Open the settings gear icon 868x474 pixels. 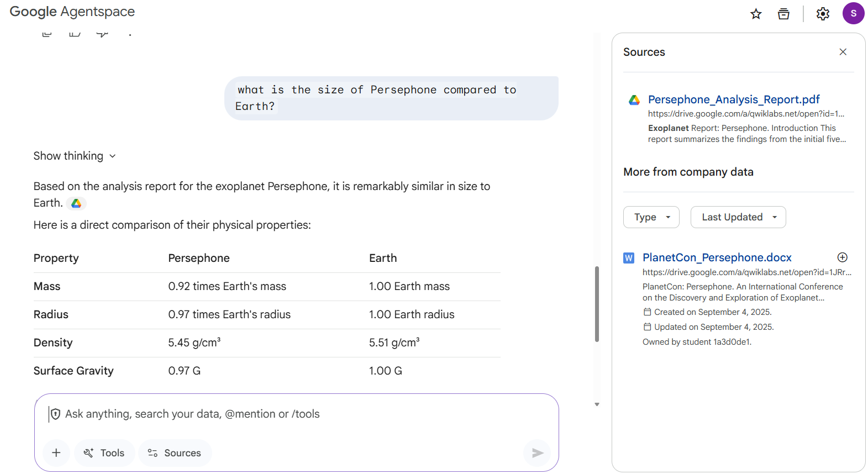823,14
